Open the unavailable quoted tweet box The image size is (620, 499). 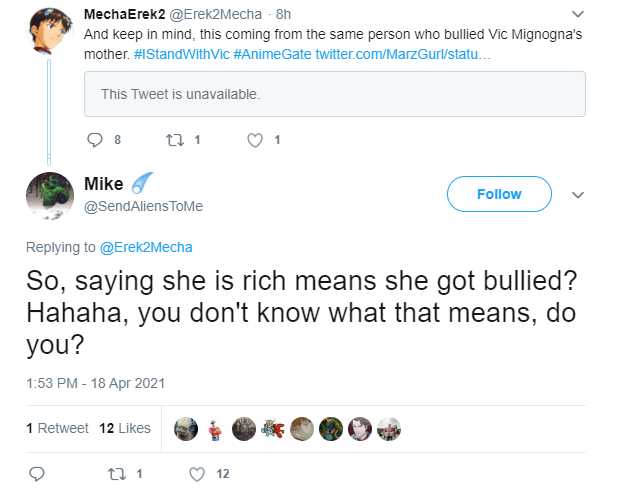pyautogui.click(x=335, y=94)
